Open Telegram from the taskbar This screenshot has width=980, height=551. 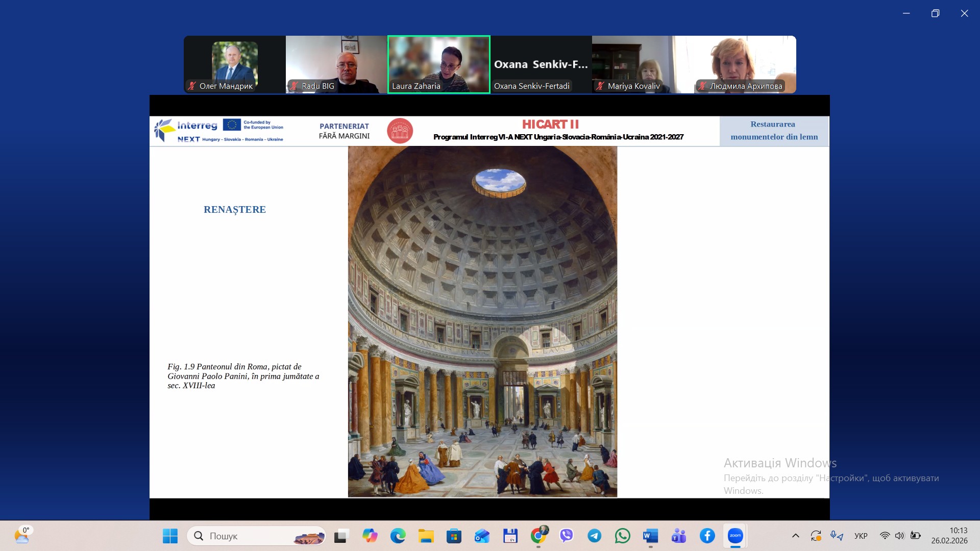(594, 536)
